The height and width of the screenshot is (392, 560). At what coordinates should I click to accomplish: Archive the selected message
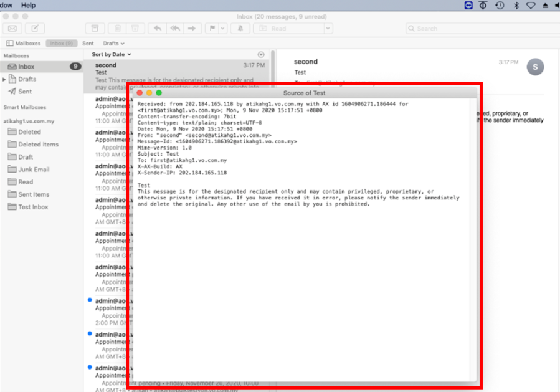pyautogui.click(x=95, y=29)
